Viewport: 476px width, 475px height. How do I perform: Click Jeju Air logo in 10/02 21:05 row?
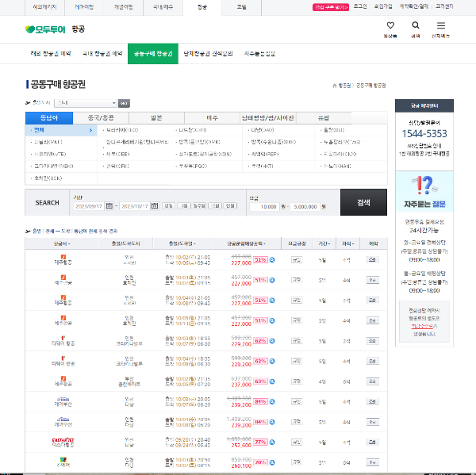pyautogui.click(x=63, y=257)
